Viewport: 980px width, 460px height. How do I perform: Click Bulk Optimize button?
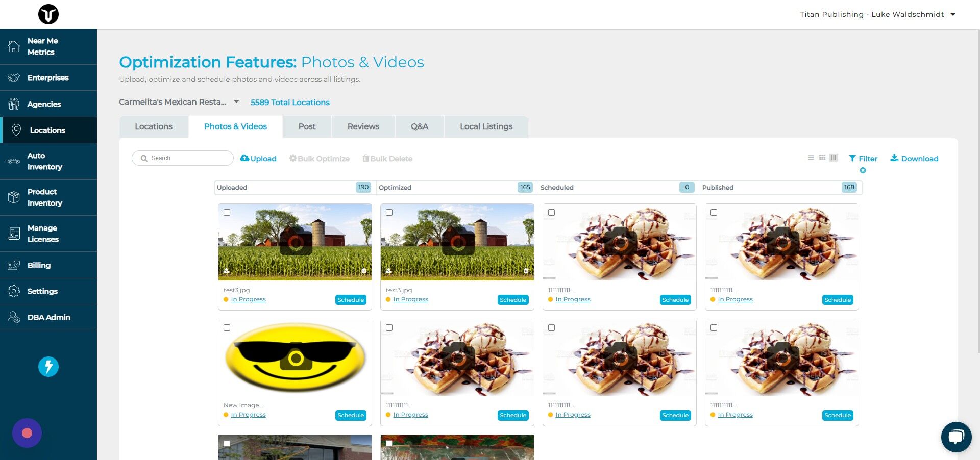tap(320, 159)
